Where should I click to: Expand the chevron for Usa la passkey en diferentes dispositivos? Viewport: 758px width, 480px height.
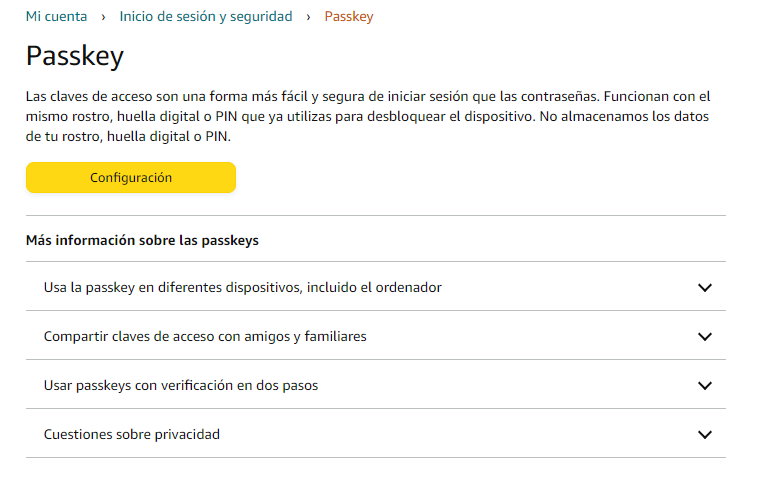[705, 288]
